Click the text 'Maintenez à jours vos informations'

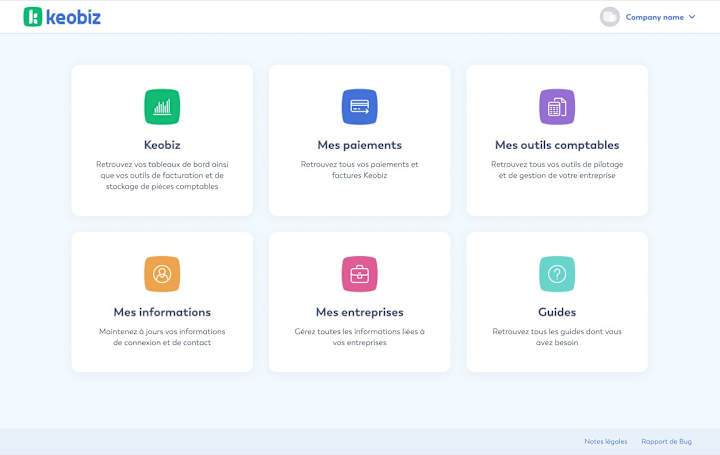(162, 331)
